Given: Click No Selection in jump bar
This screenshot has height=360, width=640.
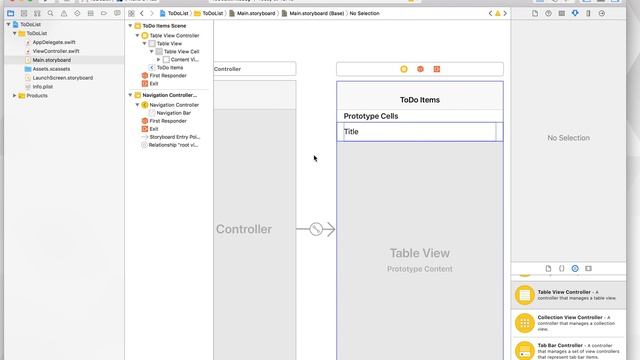Looking at the screenshot, I should pos(364,13).
